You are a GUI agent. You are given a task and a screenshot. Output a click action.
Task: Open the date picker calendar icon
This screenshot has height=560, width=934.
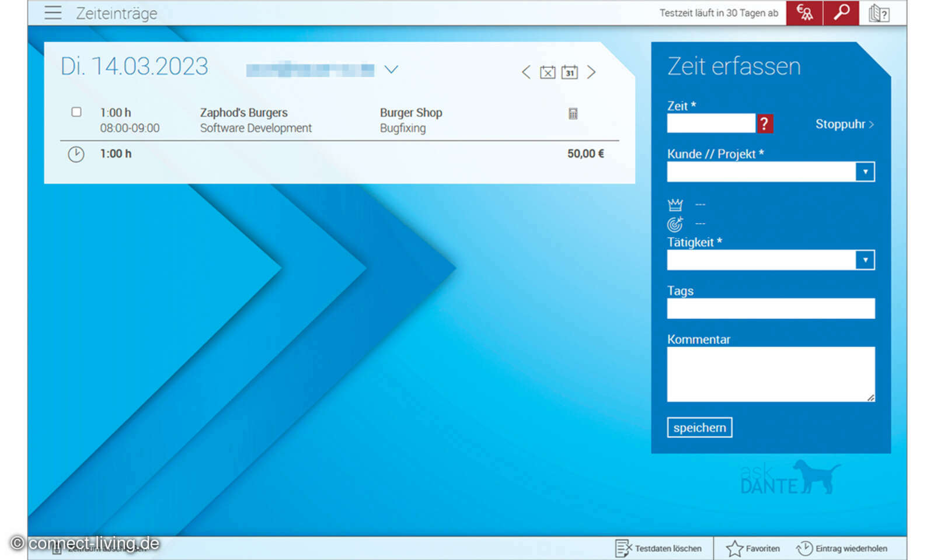click(x=570, y=72)
